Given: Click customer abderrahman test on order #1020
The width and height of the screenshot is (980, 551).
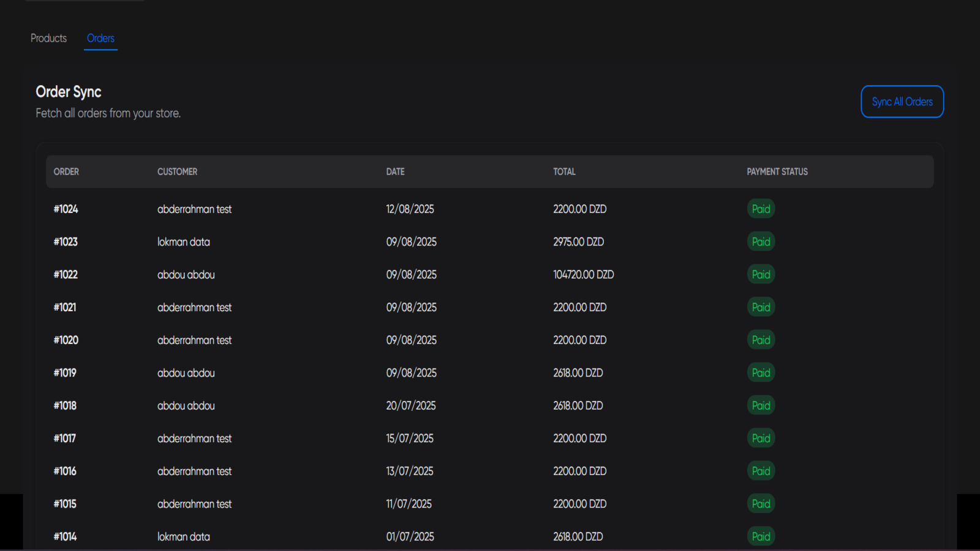Looking at the screenshot, I should pos(194,340).
